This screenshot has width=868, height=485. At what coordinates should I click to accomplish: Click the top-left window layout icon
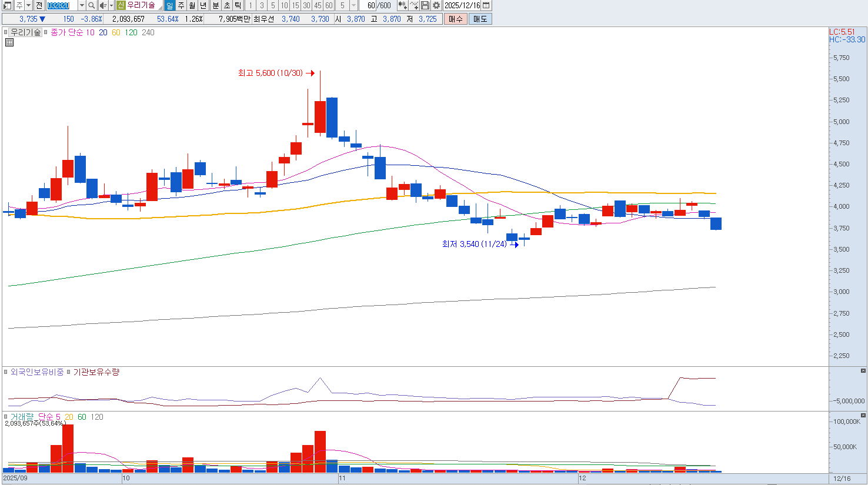coord(7,5)
